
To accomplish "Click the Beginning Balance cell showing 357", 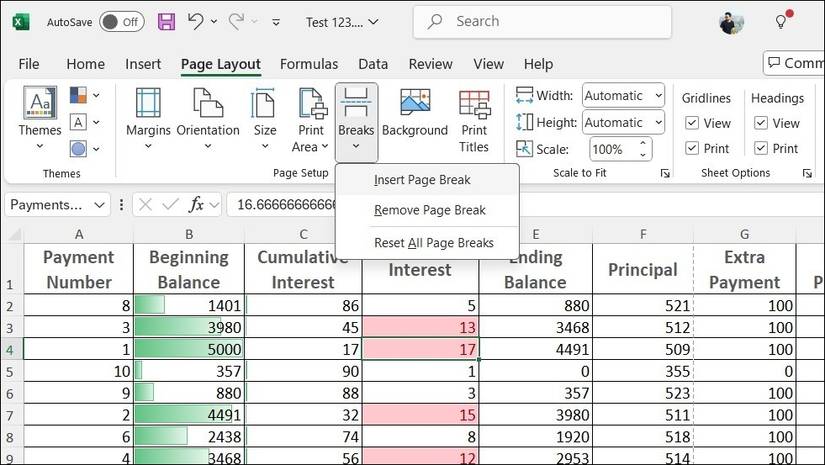I will coord(189,371).
